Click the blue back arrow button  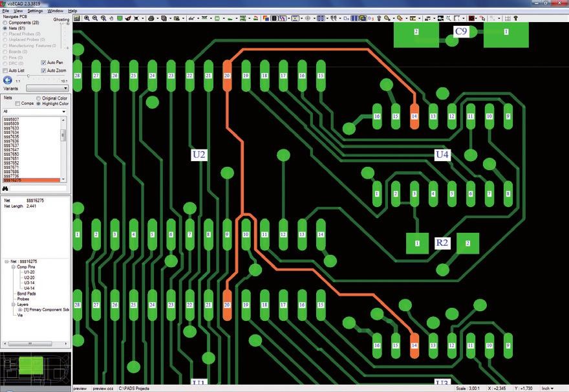(x=8, y=80)
